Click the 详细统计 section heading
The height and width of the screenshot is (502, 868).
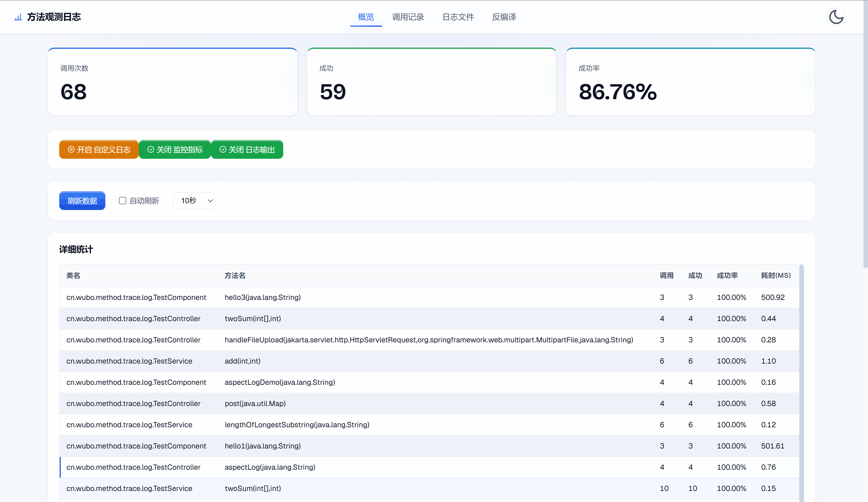pos(76,250)
